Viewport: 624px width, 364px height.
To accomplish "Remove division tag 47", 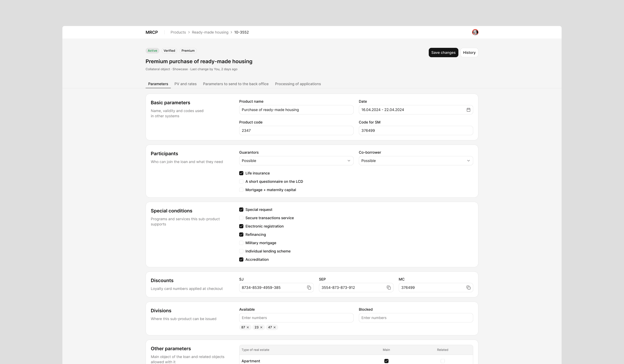I will click(275, 327).
